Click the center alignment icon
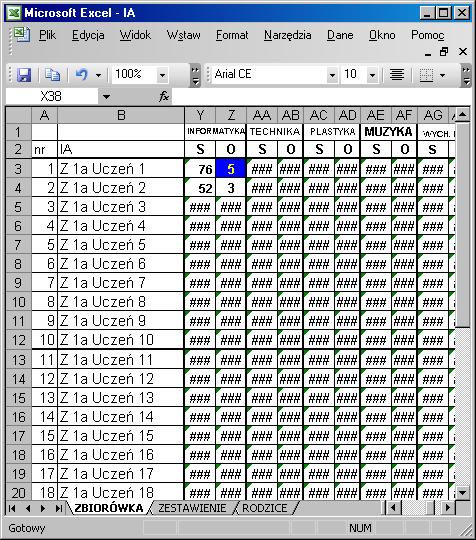The width and height of the screenshot is (476, 540). click(x=397, y=74)
